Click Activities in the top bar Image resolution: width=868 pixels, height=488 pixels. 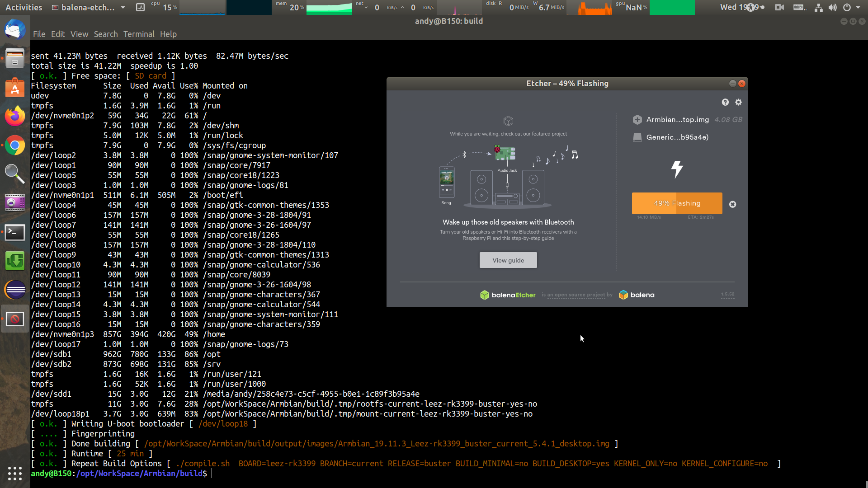(x=24, y=7)
